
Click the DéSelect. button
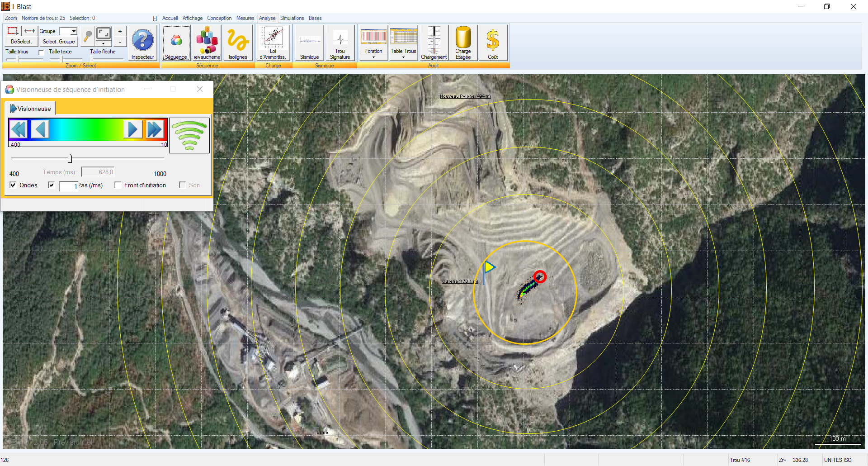click(21, 42)
